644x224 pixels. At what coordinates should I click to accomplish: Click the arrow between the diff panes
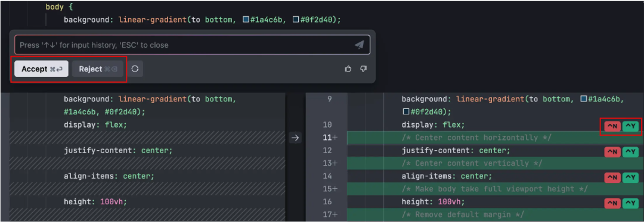coord(295,138)
